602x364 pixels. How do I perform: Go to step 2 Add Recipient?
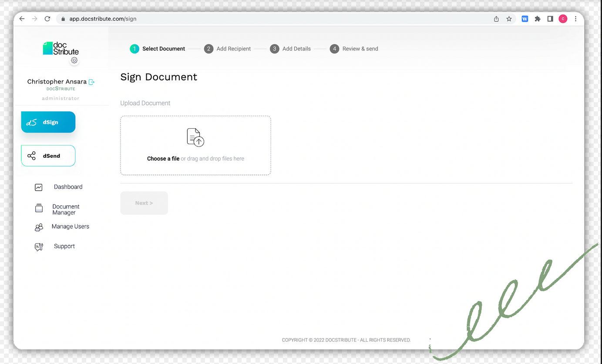pos(227,49)
